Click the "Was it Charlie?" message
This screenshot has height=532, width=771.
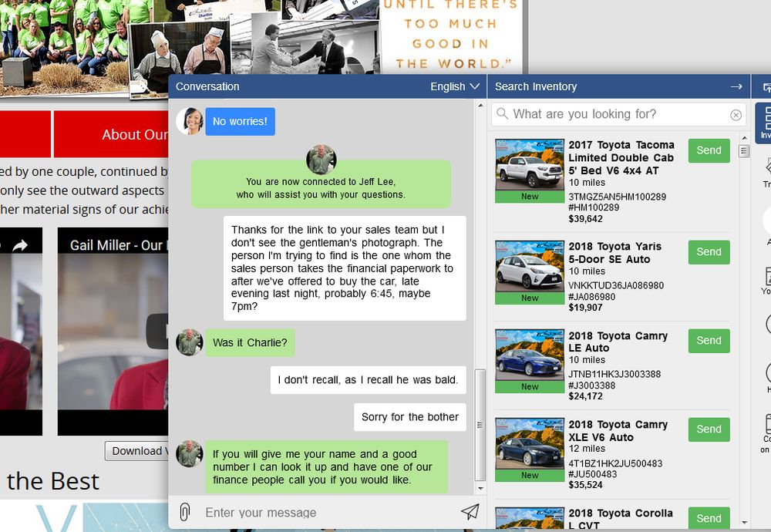[x=250, y=342]
